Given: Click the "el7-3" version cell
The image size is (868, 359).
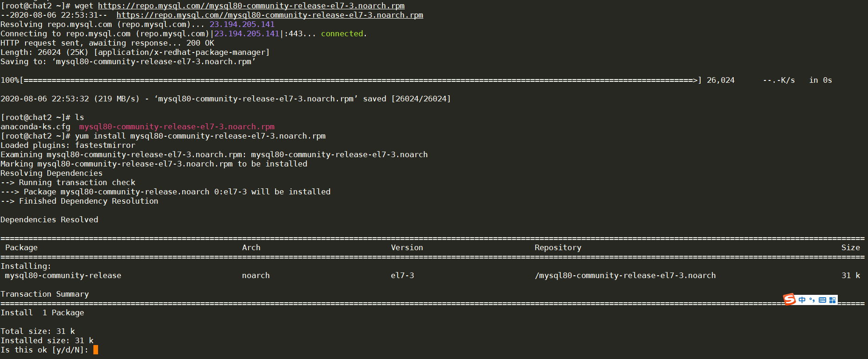Looking at the screenshot, I should (x=402, y=275).
